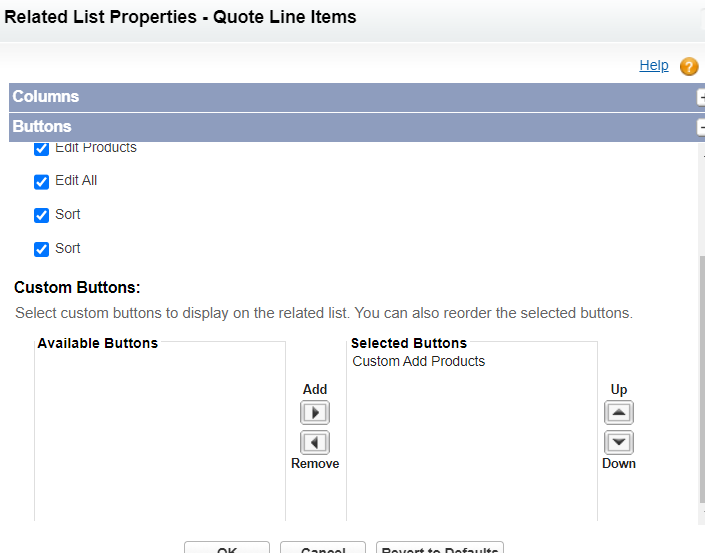
Task: Click the Buttons section header title
Action: coord(42,127)
